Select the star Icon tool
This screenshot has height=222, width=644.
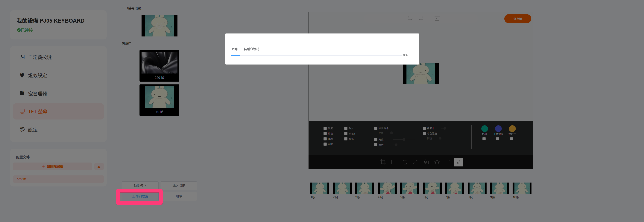click(x=437, y=162)
